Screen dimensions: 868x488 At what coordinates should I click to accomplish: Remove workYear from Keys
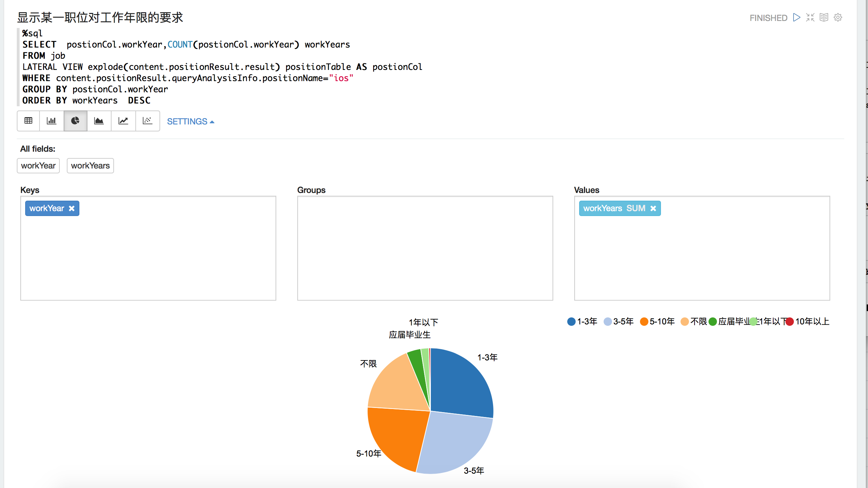[72, 208]
